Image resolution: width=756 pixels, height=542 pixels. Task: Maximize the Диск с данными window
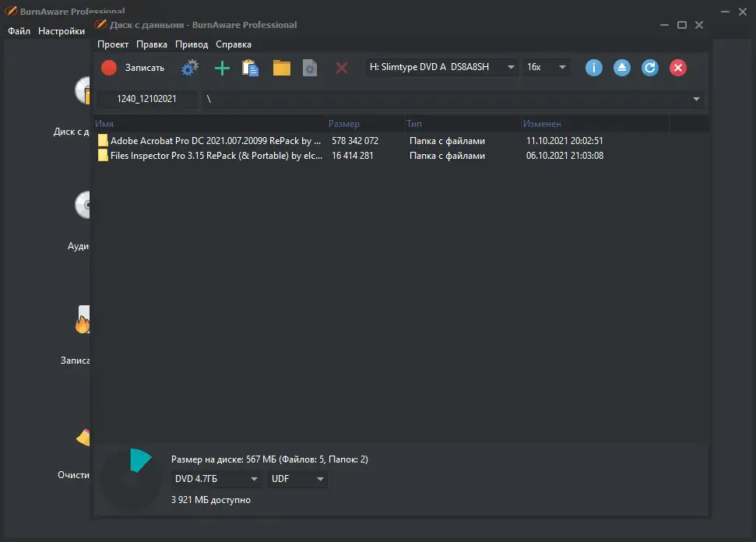click(x=682, y=25)
